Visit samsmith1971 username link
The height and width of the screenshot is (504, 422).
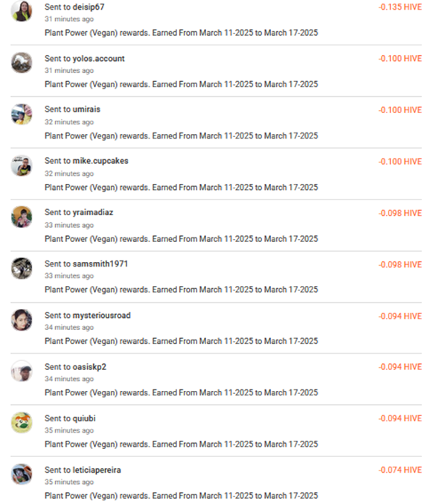point(100,264)
